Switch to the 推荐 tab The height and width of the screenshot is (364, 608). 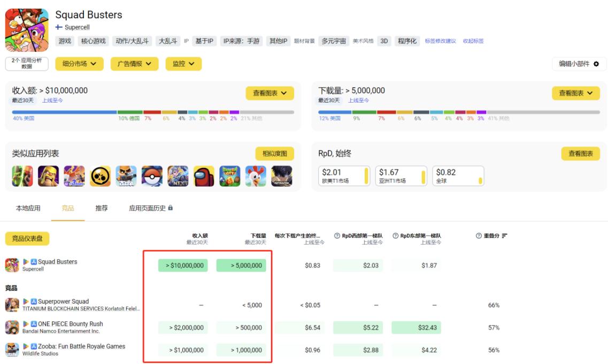pos(102,208)
